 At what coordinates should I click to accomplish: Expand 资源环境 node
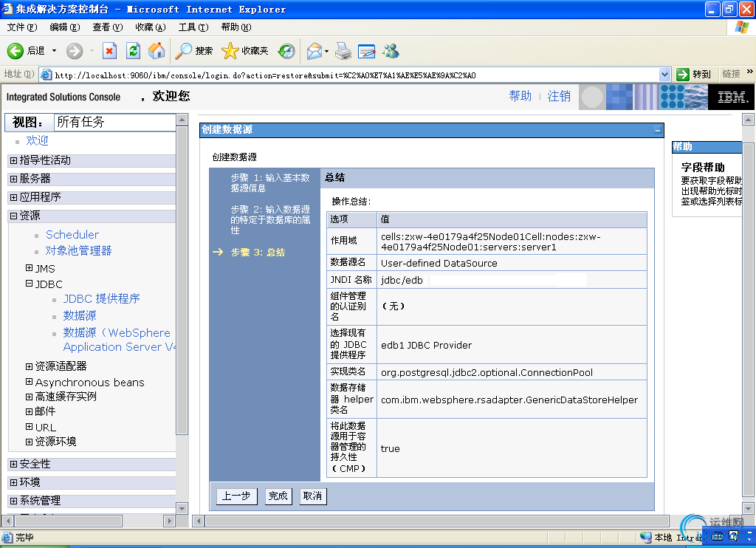click(x=29, y=442)
